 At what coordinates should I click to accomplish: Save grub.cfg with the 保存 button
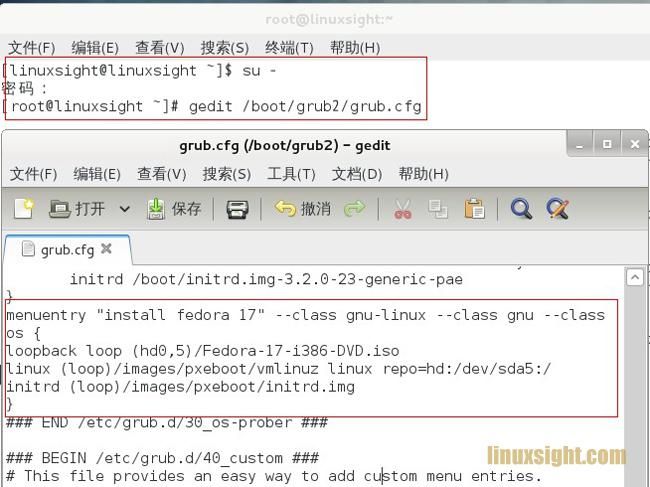coord(174,208)
